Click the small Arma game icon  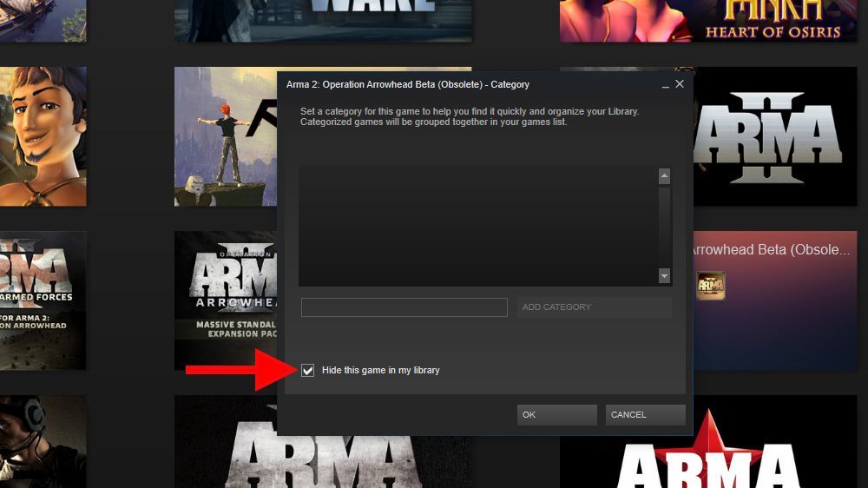(x=711, y=286)
